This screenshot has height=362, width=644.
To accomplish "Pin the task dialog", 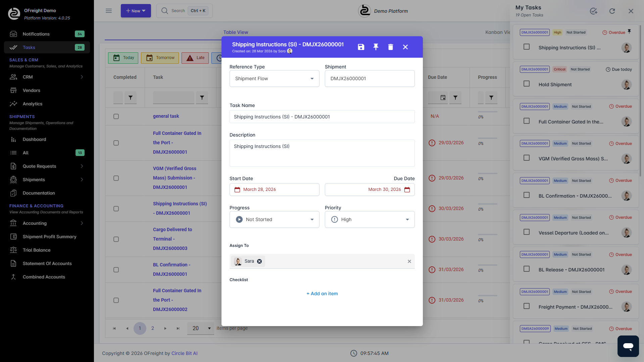I will tap(376, 47).
